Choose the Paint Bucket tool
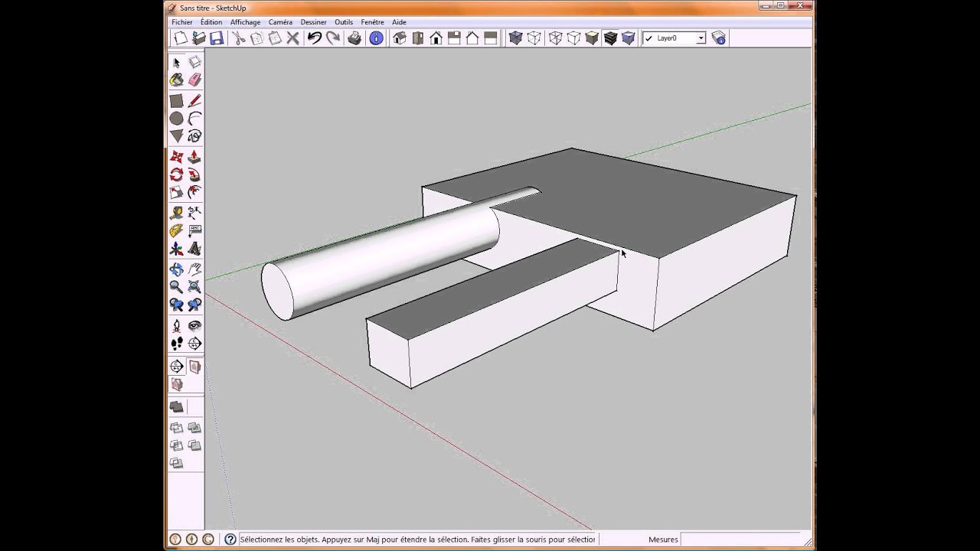This screenshot has height=551, width=980. tap(177, 80)
